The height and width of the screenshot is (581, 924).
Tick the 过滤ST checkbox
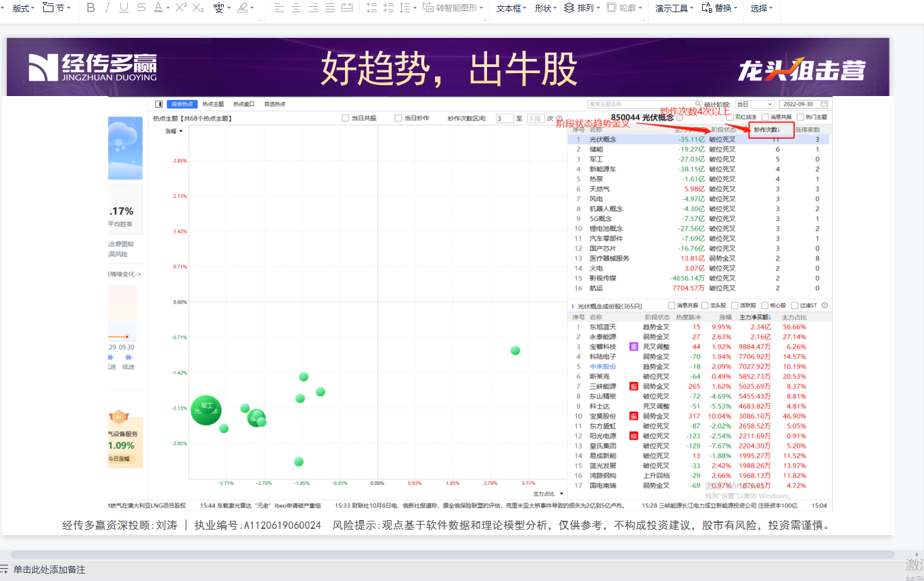click(x=794, y=305)
